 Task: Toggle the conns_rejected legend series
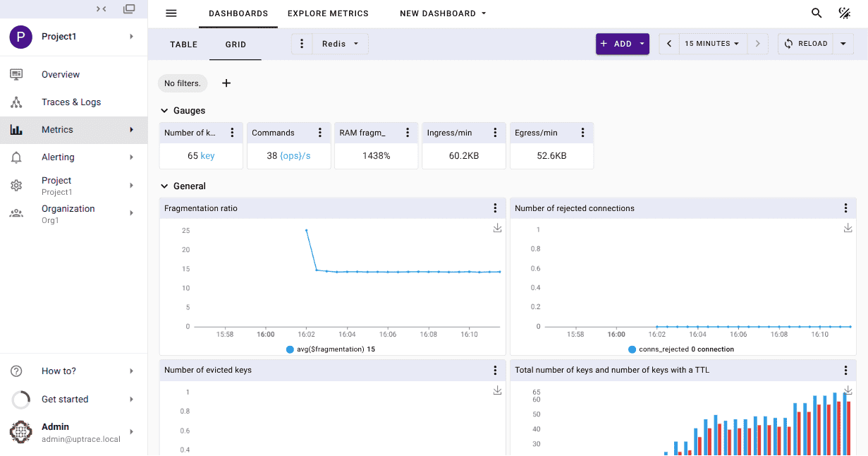pyautogui.click(x=681, y=349)
